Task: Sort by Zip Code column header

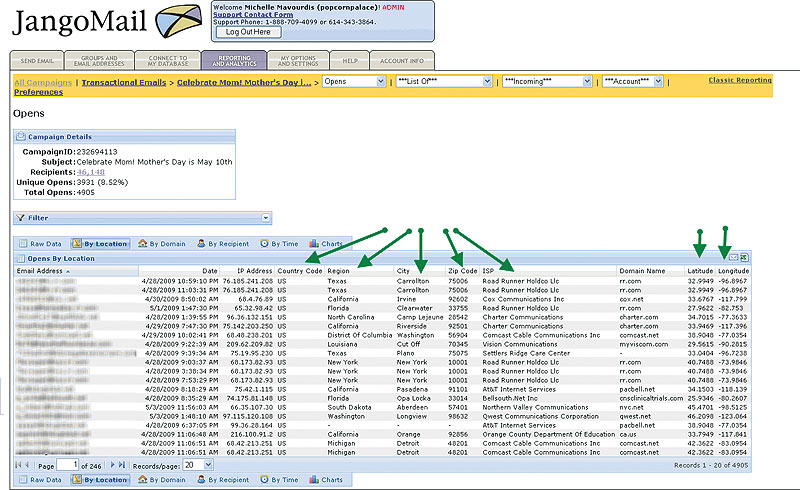Action: pyautogui.click(x=463, y=271)
